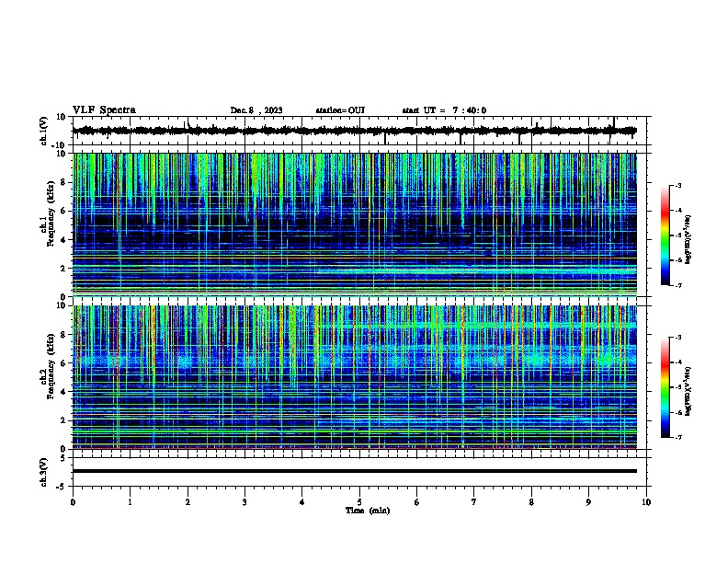Click inside the ch.1 spectrogram panel
The width and height of the screenshot is (728, 563).
coord(355,224)
